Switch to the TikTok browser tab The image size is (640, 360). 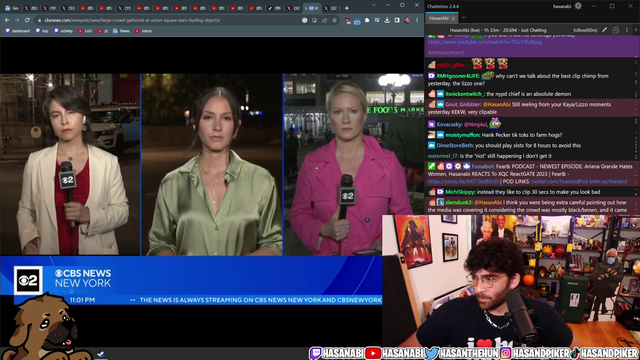pos(274,8)
